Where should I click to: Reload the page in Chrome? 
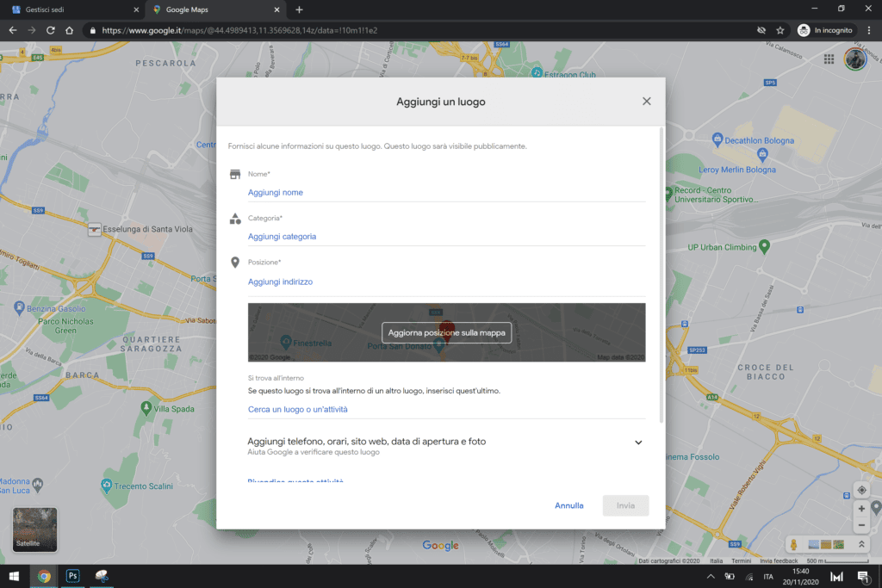click(x=50, y=30)
